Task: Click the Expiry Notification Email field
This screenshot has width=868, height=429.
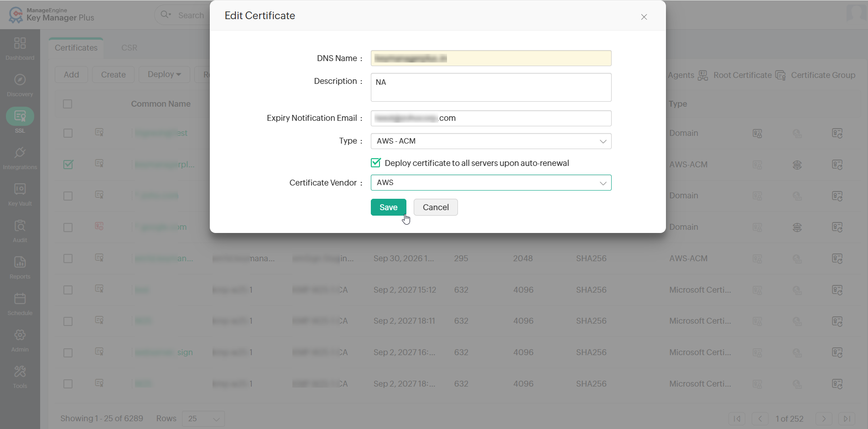Action: click(491, 118)
